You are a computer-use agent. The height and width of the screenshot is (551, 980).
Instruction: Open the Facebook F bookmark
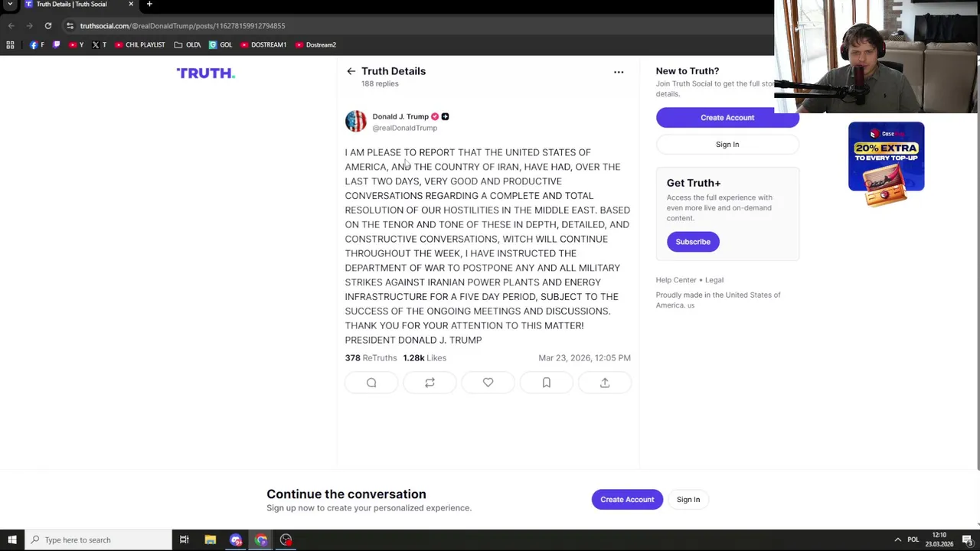point(36,45)
